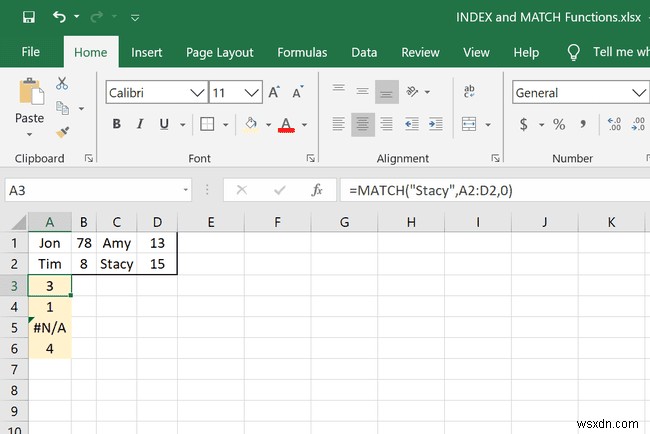Toggle Center horizontal alignment
Viewport: 650px width, 434px height.
pyautogui.click(x=363, y=124)
